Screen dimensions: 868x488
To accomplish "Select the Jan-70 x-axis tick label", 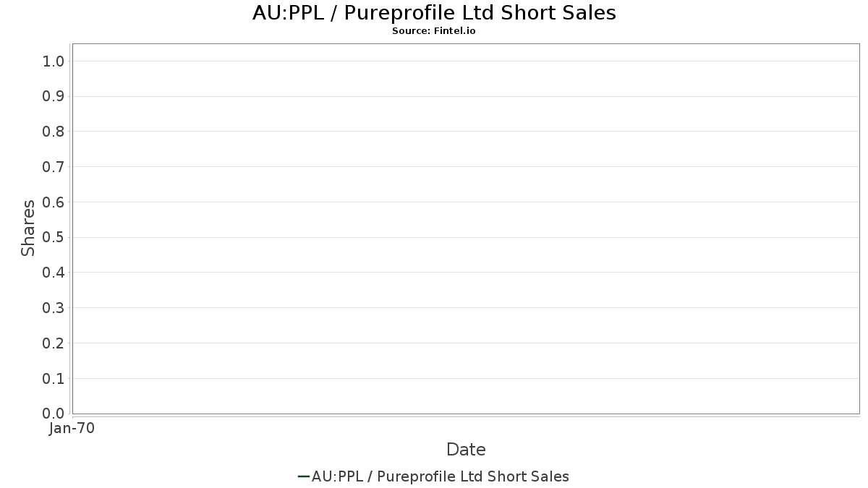I will coord(72,429).
